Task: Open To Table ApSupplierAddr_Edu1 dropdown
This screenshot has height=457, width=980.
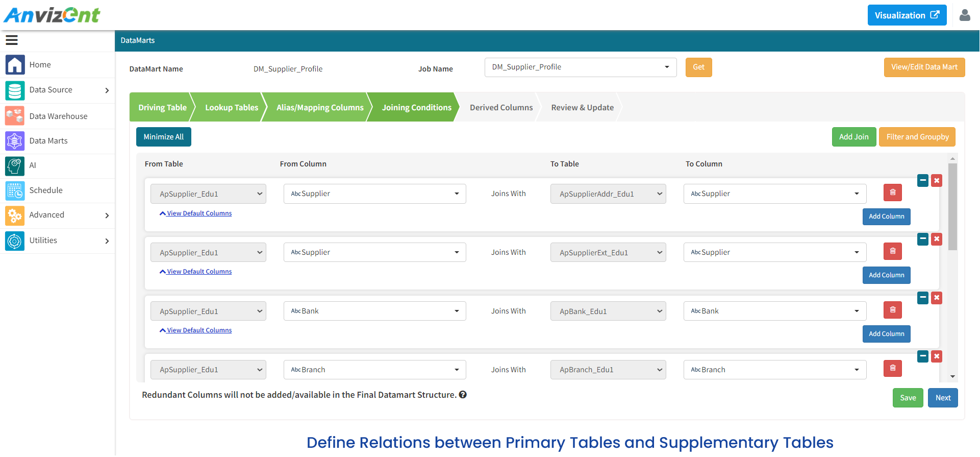Action: point(608,194)
